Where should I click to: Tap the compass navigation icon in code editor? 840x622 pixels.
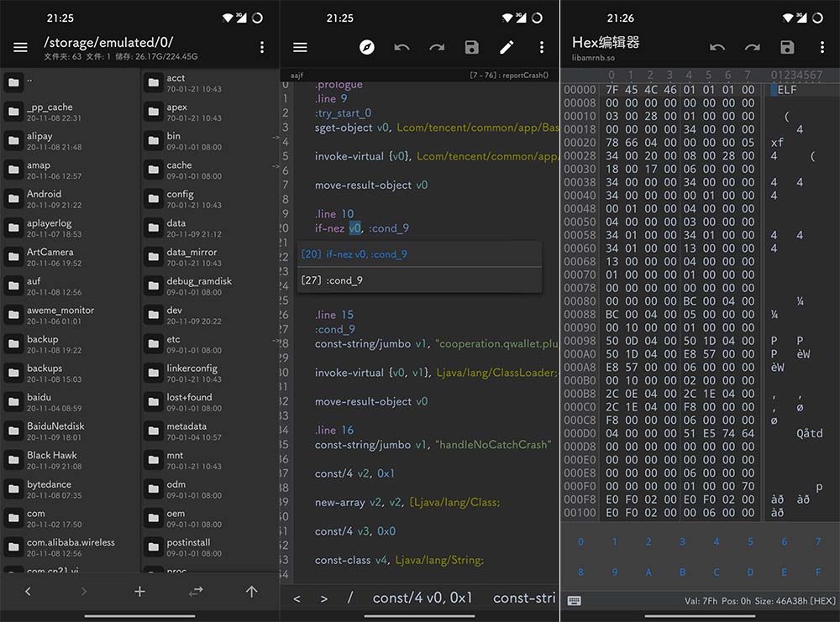pyautogui.click(x=367, y=48)
